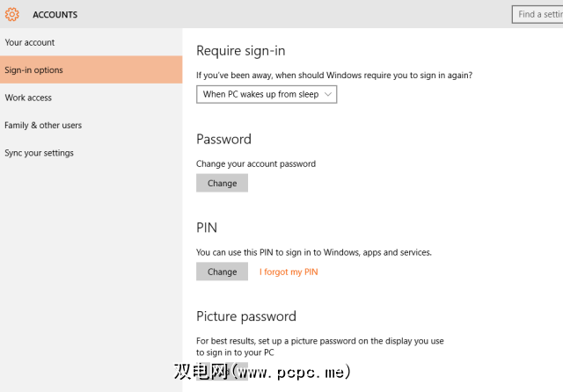Go to Work access settings
The width and height of the screenshot is (563, 392).
[28, 98]
